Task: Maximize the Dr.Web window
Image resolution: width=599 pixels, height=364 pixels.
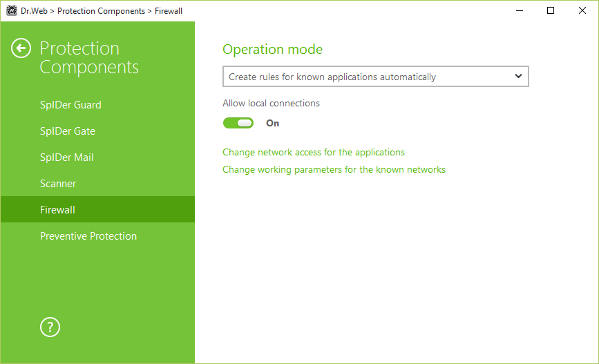Action: 551,10
